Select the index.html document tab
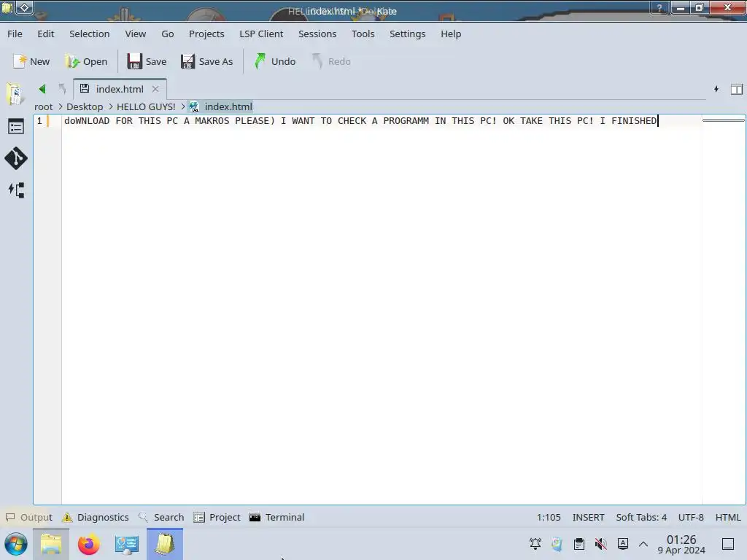The height and width of the screenshot is (560, 747). pyautogui.click(x=120, y=89)
